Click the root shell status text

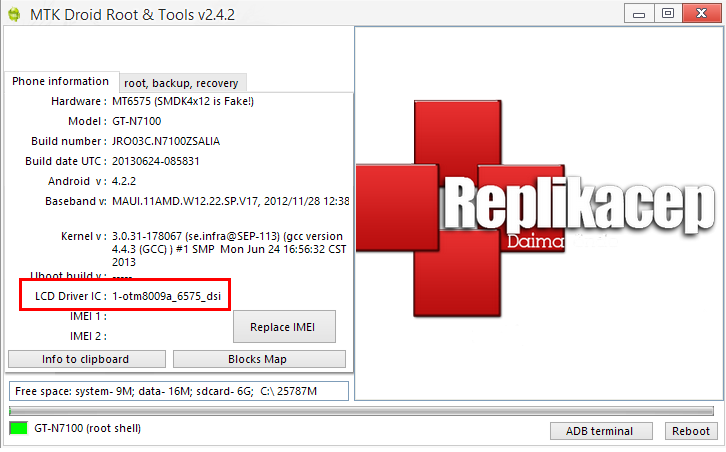pyautogui.click(x=88, y=428)
